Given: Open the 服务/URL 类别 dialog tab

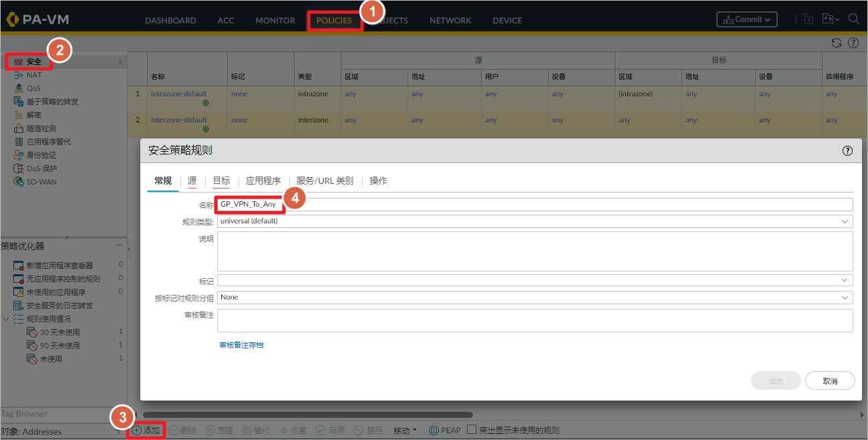Looking at the screenshot, I should (x=325, y=181).
